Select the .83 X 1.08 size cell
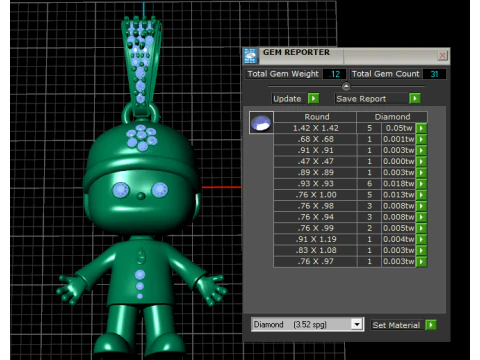The width and height of the screenshot is (480, 360). coord(315,250)
